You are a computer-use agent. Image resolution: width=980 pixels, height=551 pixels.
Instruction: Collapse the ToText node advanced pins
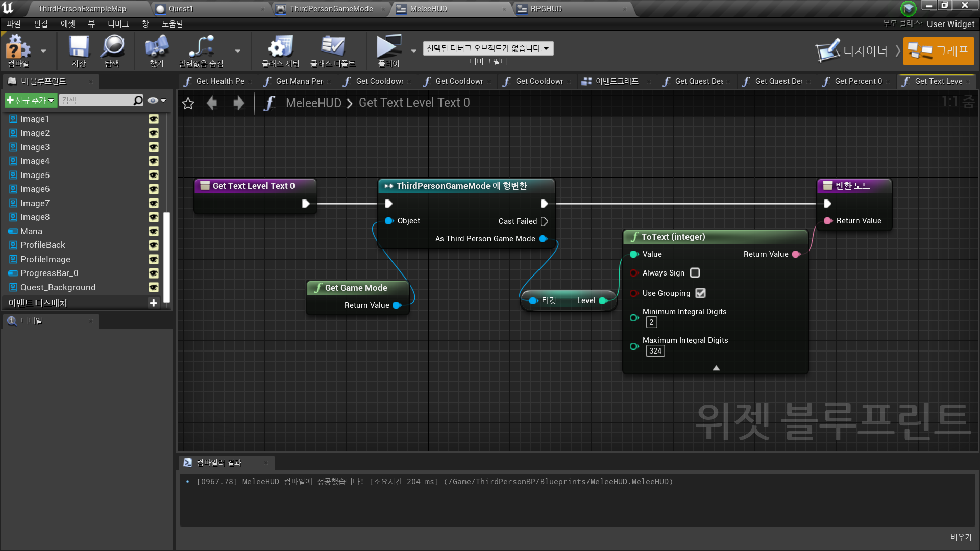[x=716, y=368]
